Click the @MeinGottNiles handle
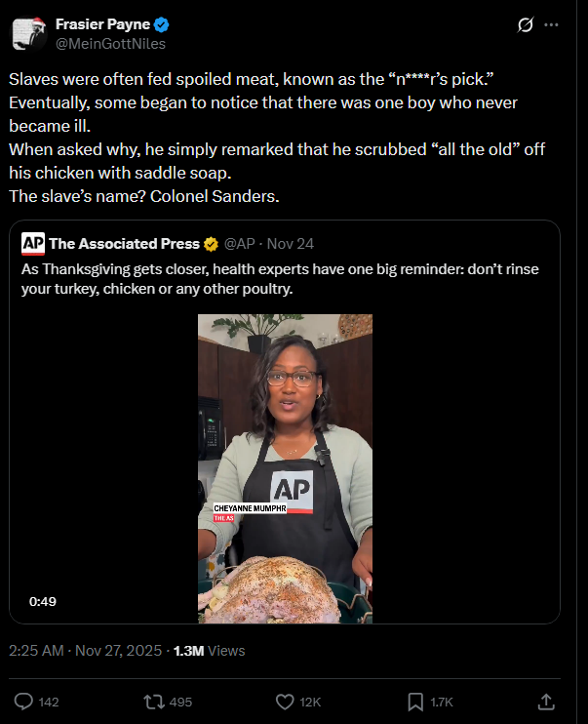This screenshot has height=724, width=588. [x=110, y=44]
